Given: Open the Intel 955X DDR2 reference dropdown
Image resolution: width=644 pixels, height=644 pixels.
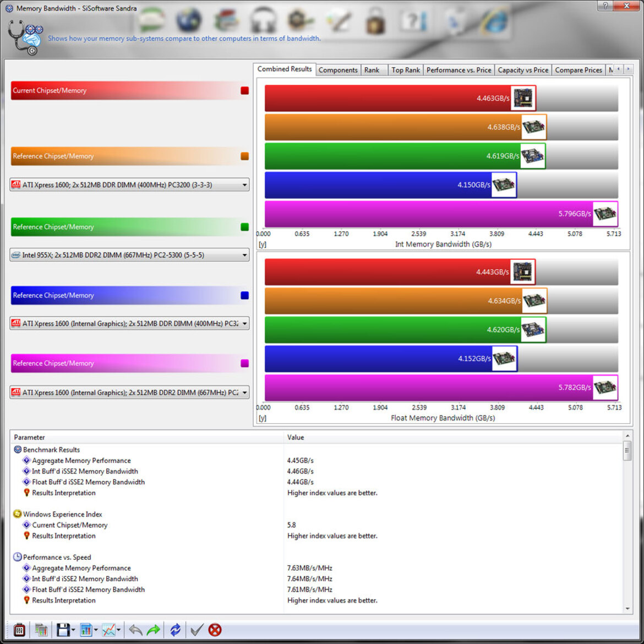Looking at the screenshot, I should (129, 255).
